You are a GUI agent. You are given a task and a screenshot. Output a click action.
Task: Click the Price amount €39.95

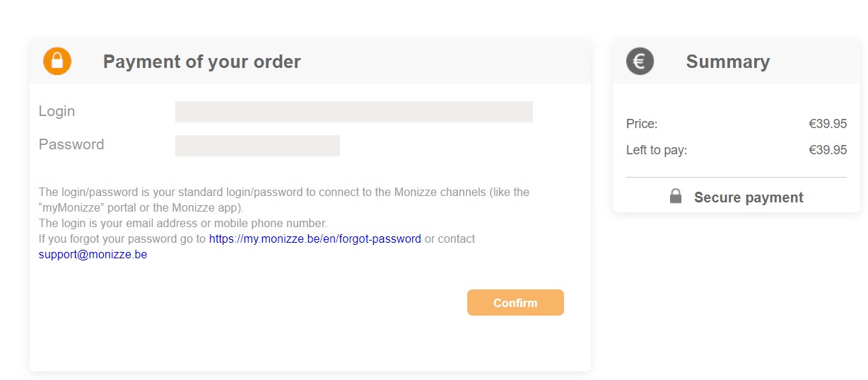point(828,124)
